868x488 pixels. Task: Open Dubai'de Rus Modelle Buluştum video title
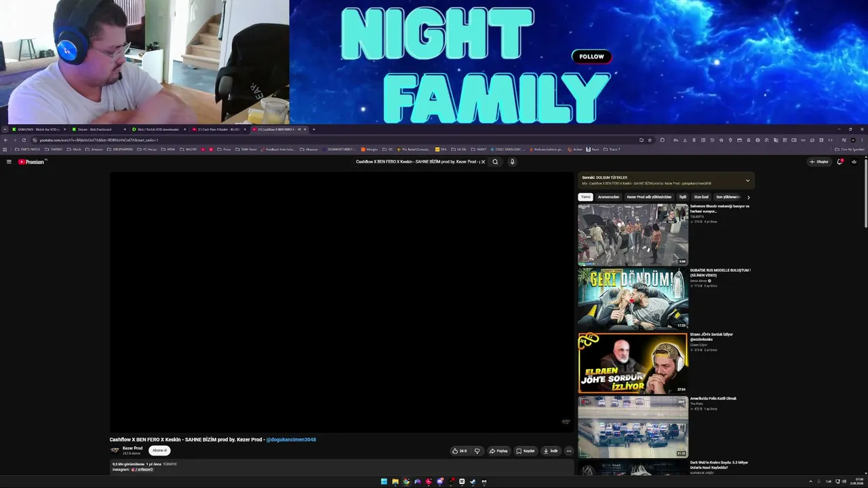pyautogui.click(x=720, y=272)
